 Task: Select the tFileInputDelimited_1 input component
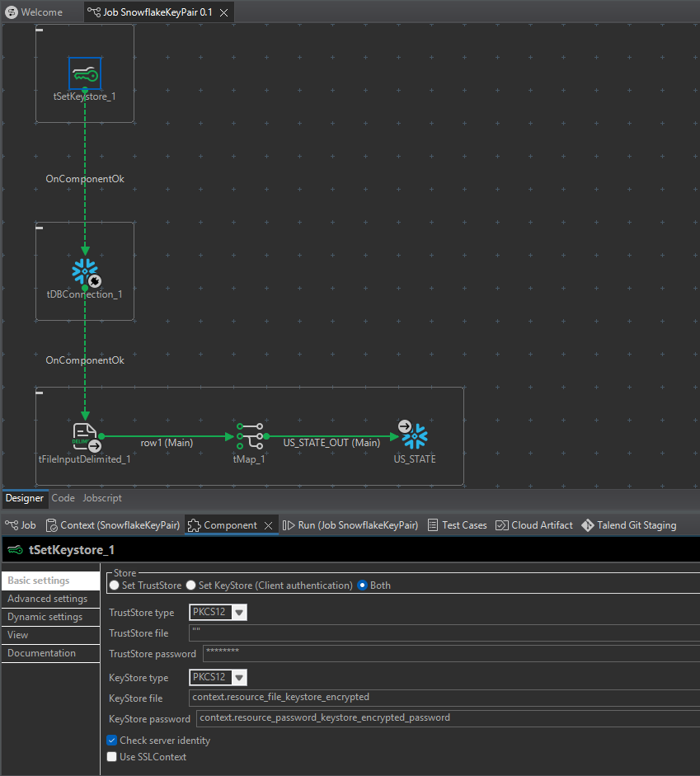pyautogui.click(x=85, y=435)
